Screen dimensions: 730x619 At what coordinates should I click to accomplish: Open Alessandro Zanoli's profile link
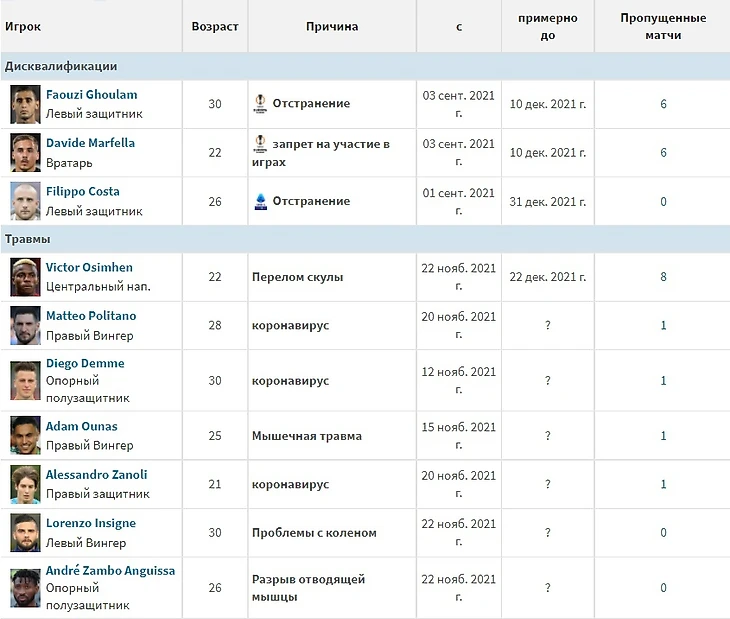point(96,474)
